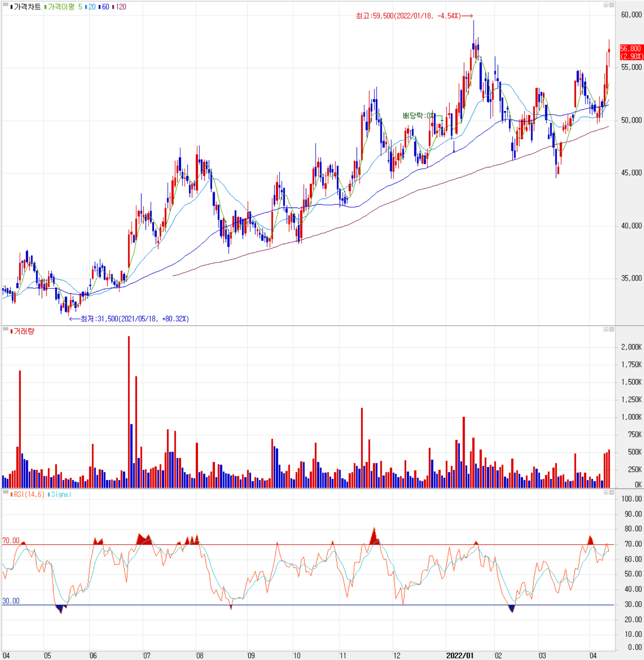The image size is (644, 660).
Task: Click the 12 month label on date axis
Action: click(397, 655)
